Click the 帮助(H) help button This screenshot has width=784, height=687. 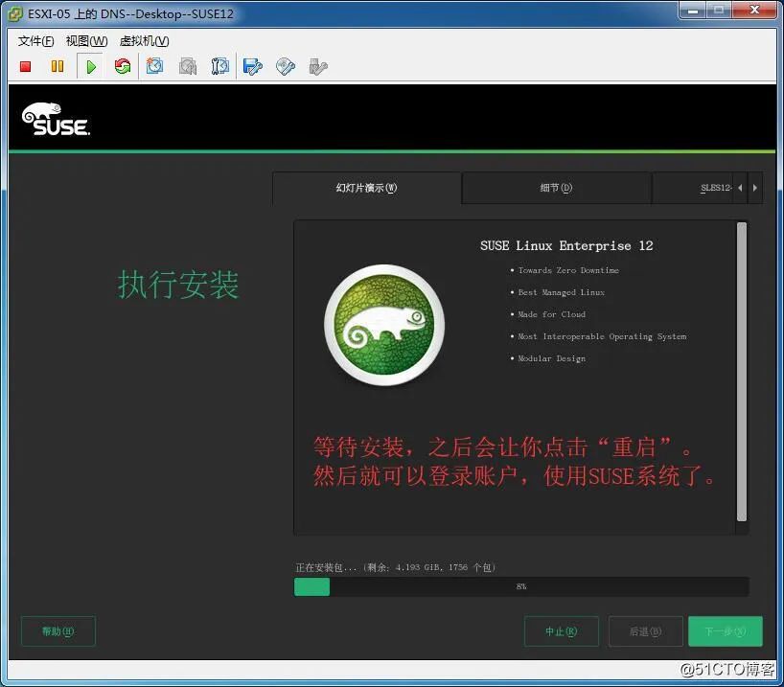click(58, 631)
